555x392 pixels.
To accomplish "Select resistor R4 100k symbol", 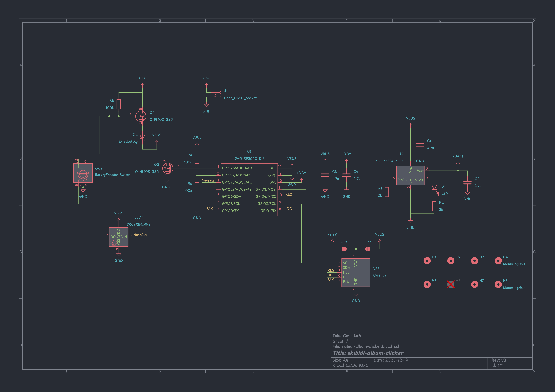I will [x=197, y=159].
